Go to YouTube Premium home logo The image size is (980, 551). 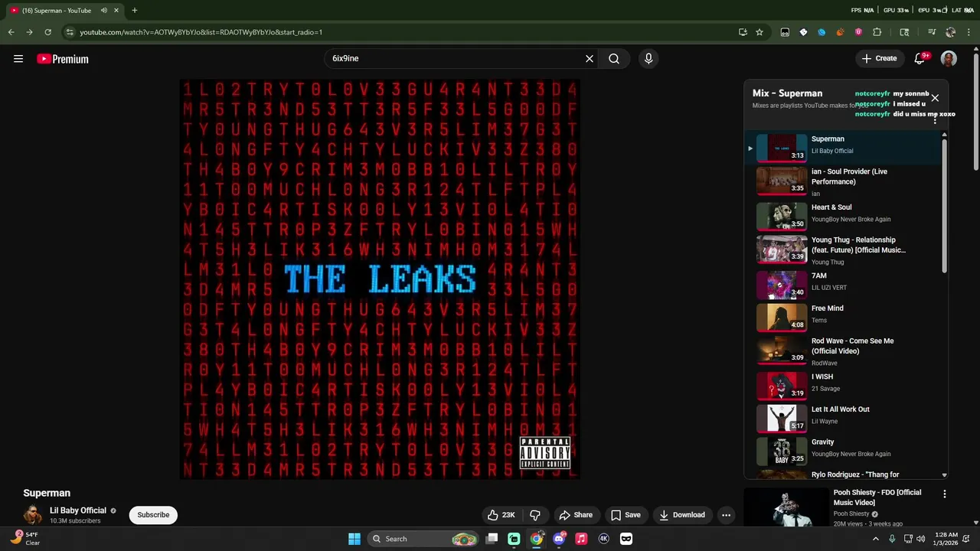(63, 59)
